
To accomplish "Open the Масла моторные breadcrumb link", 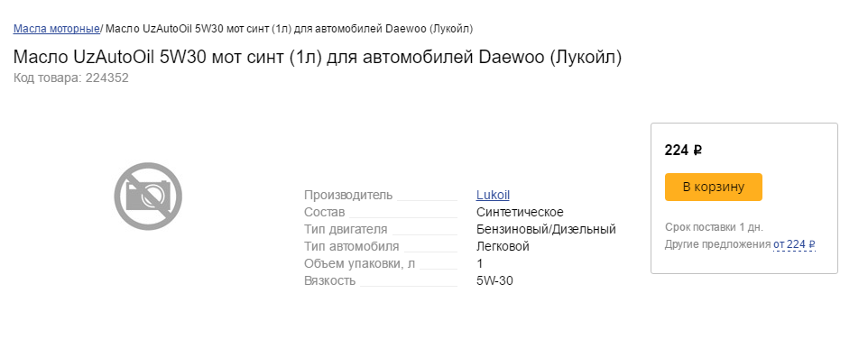I will pos(57,28).
